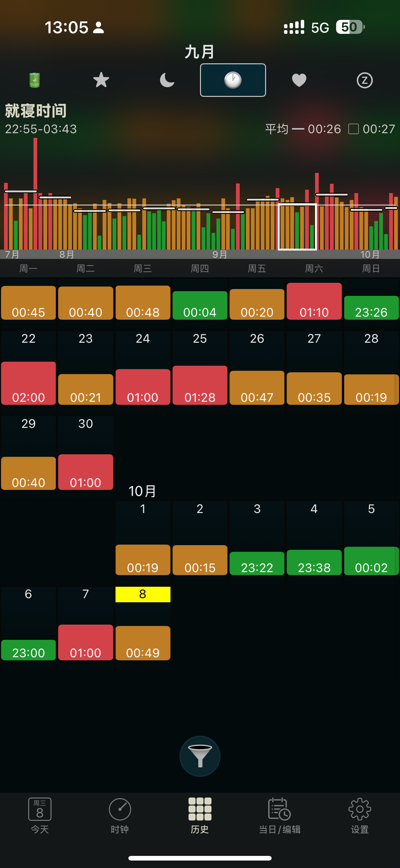The width and height of the screenshot is (400, 868).
Task: Open the green 23:26 bedtime entry
Action: (371, 308)
